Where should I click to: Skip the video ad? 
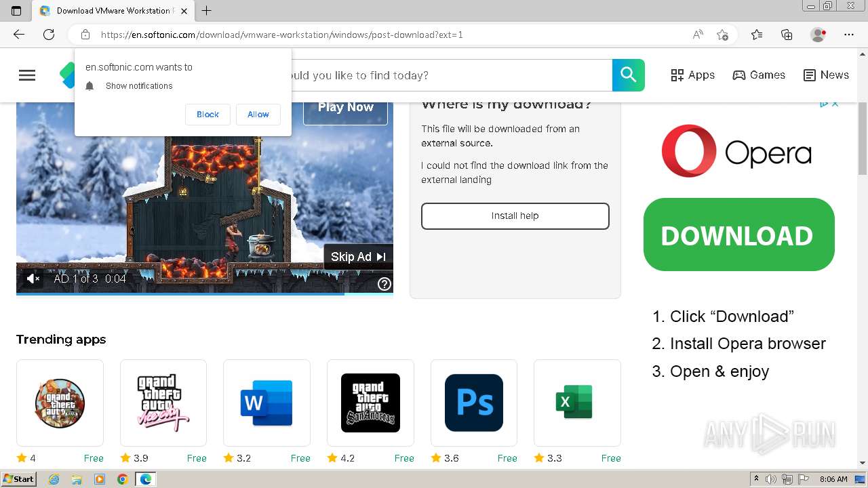coord(358,257)
